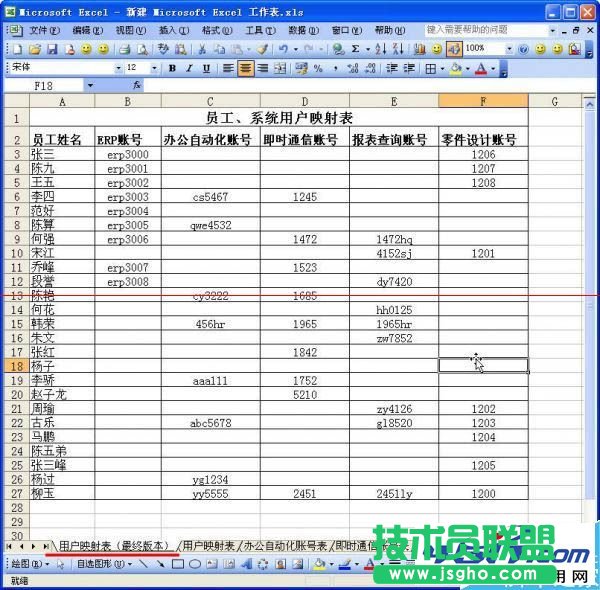Toggle italic formatting
The image size is (600, 590).
coord(189,68)
